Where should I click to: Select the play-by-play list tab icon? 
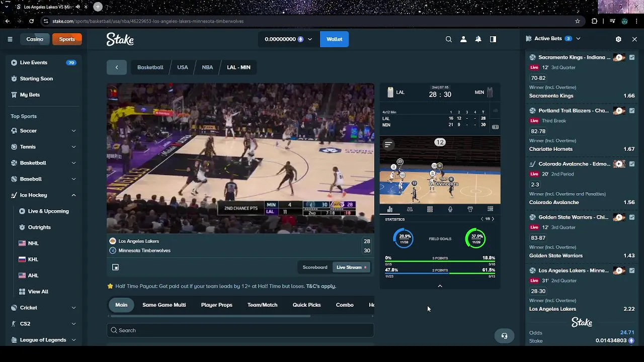point(490,209)
